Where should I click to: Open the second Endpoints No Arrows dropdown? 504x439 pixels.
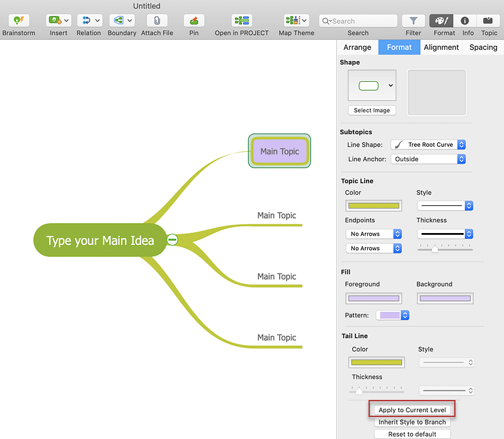pyautogui.click(x=374, y=248)
